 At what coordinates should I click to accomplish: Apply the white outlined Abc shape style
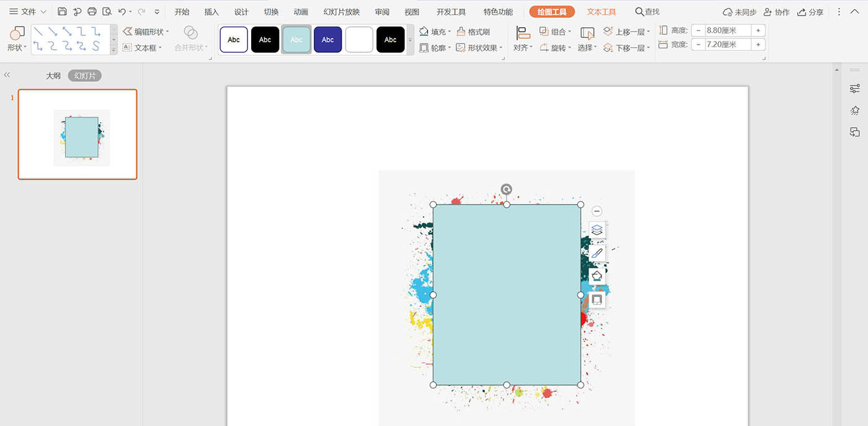click(x=234, y=40)
